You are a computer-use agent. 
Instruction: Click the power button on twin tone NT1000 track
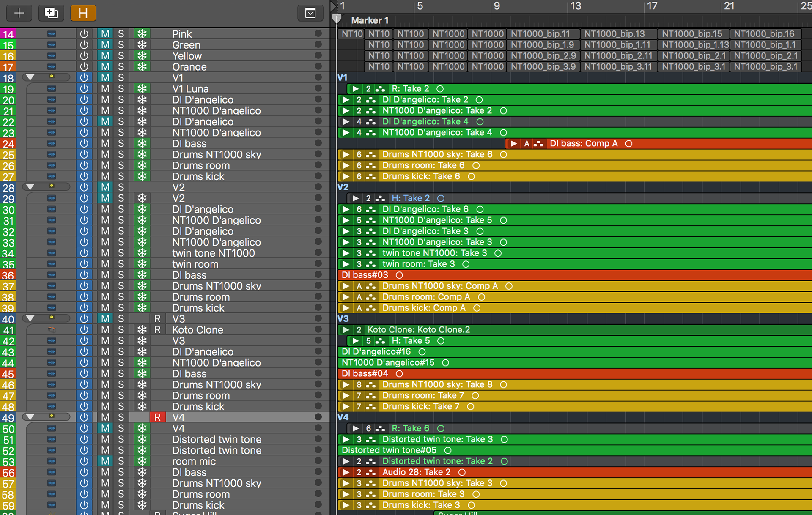click(x=84, y=253)
